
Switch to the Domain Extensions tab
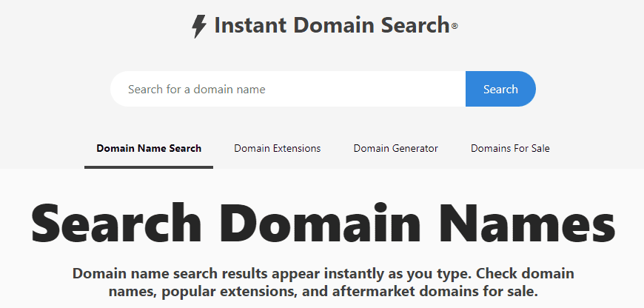[x=278, y=148]
